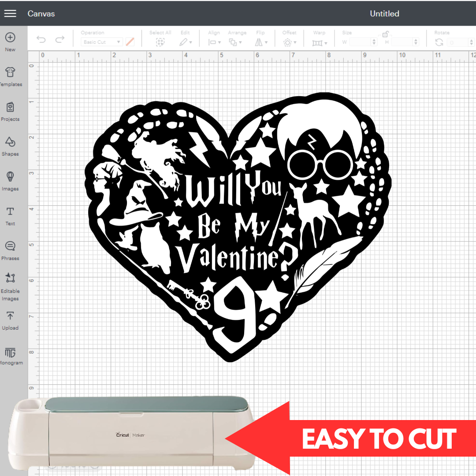Screen dimensions: 476x476
Task: Click the height size field
Action: [x=402, y=42]
